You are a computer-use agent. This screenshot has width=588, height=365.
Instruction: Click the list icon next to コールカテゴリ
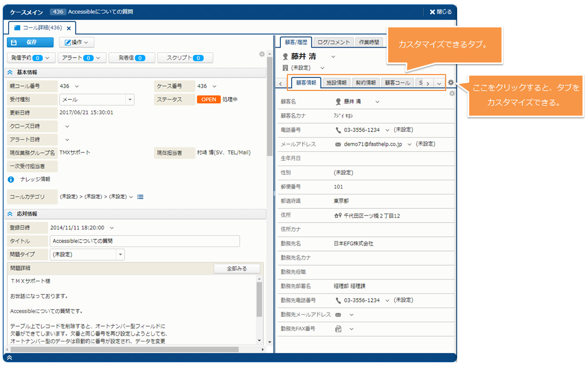point(140,197)
